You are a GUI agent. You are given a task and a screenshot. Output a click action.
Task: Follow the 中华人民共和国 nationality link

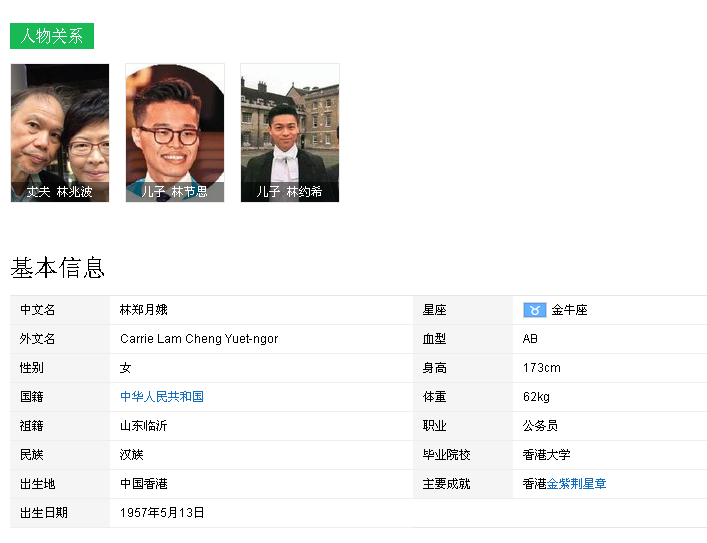162,397
